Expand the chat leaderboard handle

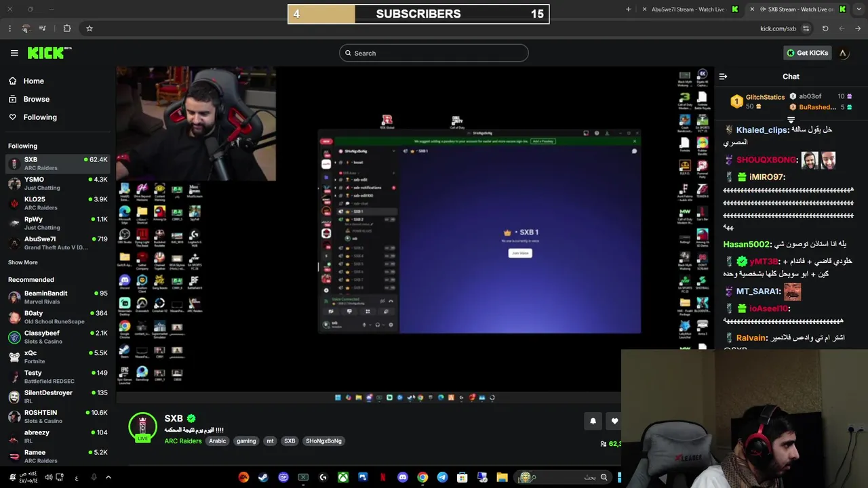pyautogui.click(x=791, y=119)
